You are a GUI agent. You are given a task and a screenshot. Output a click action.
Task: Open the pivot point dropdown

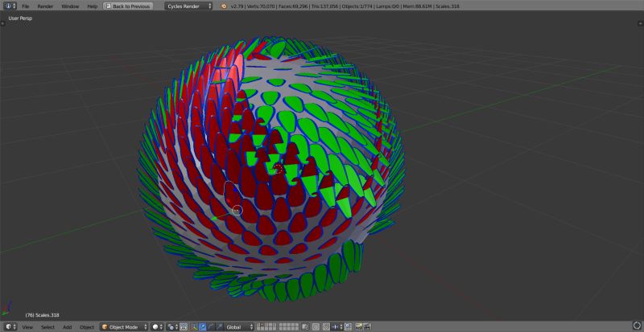click(172, 326)
